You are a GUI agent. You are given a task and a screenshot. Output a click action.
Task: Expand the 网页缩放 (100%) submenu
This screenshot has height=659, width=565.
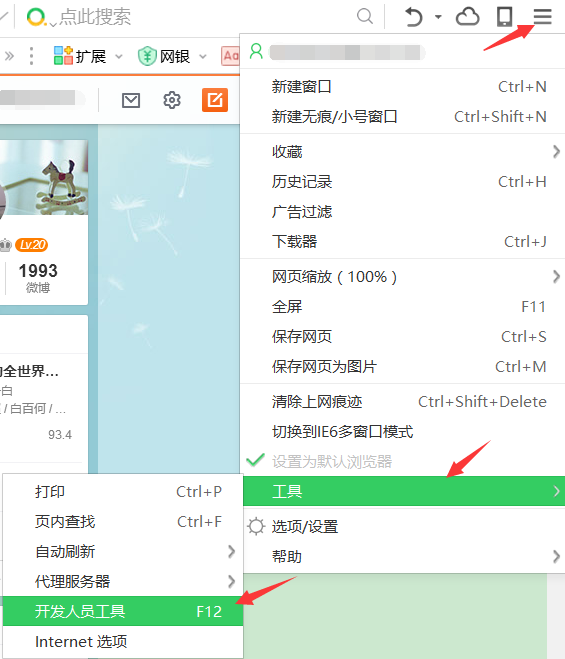coord(404,277)
